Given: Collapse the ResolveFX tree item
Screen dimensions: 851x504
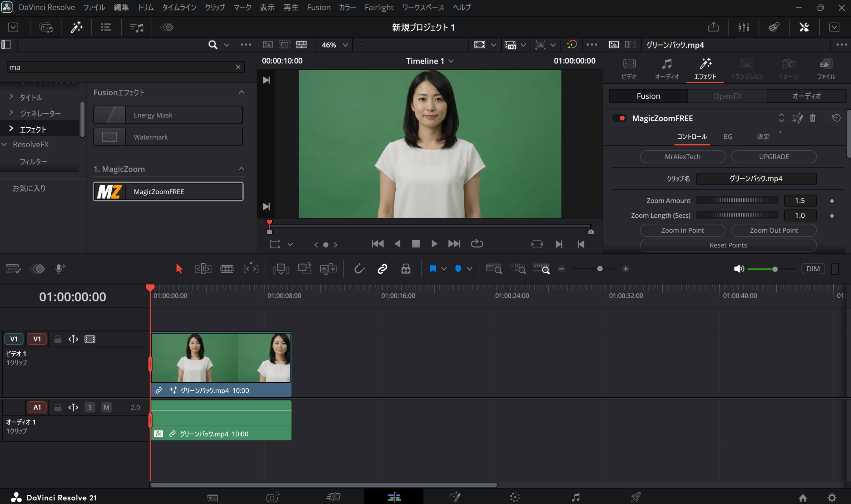Looking at the screenshot, I should click(4, 145).
